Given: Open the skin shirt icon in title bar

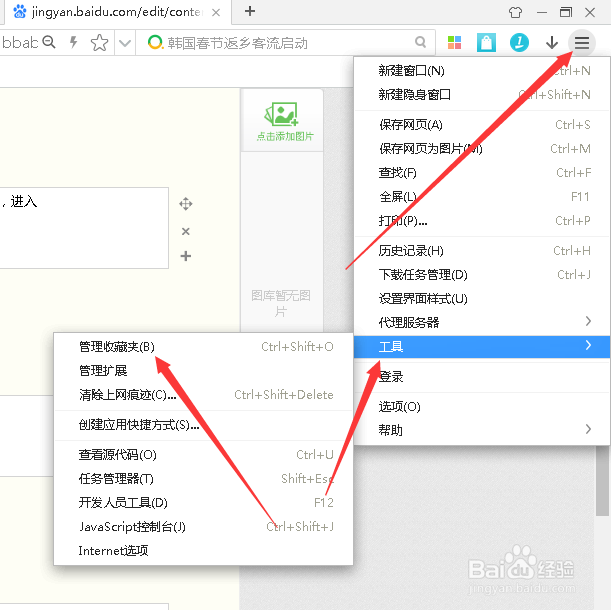Looking at the screenshot, I should click(x=515, y=12).
